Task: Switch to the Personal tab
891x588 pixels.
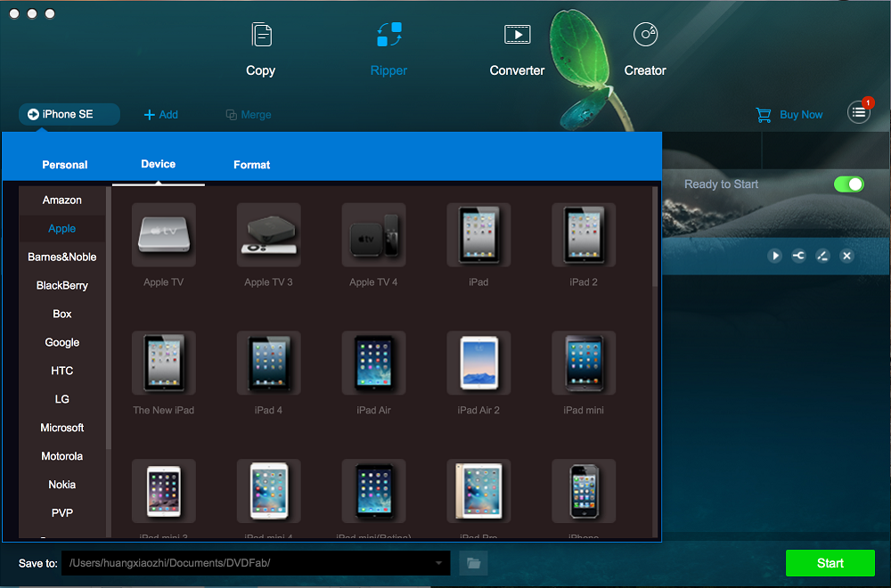Action: click(x=65, y=165)
